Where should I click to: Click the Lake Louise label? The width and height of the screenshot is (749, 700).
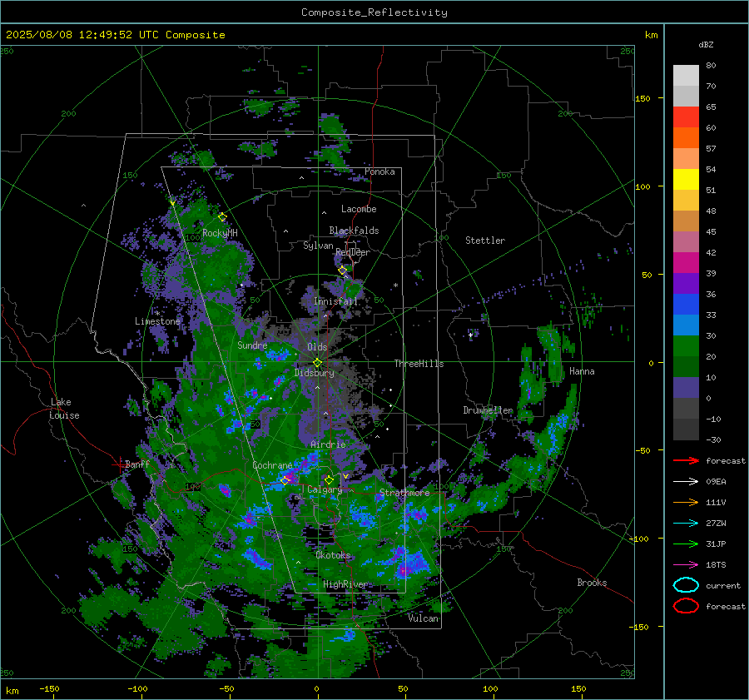pos(64,409)
